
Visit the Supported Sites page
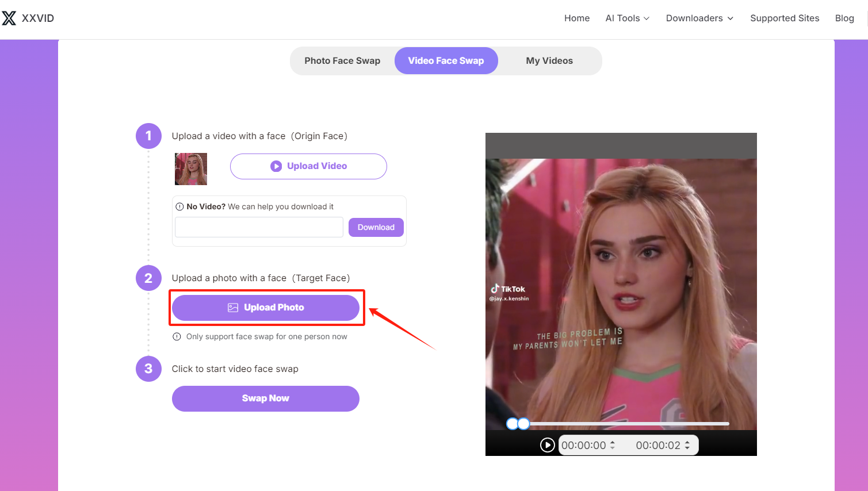click(784, 18)
